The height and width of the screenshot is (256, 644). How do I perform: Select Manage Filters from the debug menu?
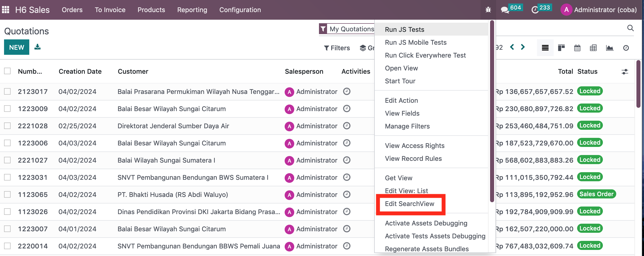coord(407,126)
